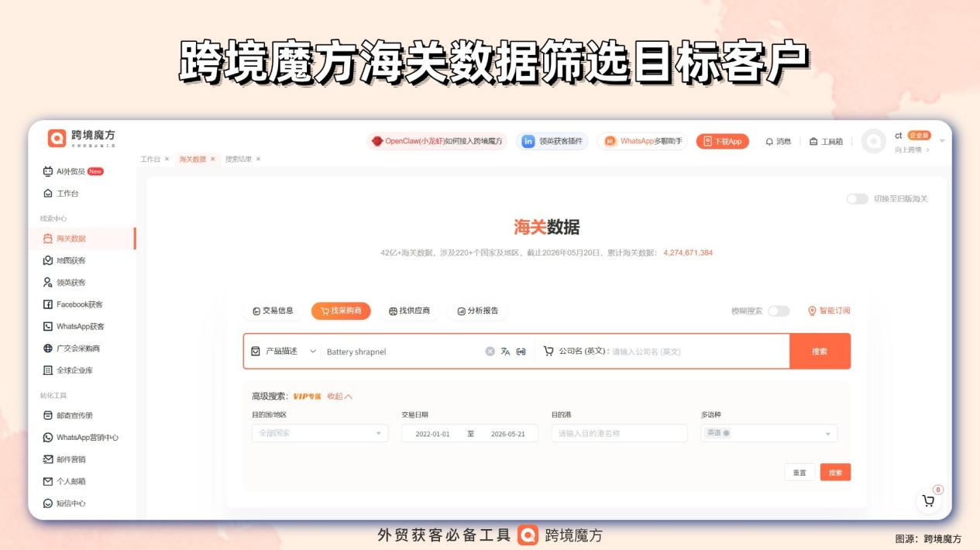Open 全球企业库 building icon
This screenshot has height=550, width=980.
(x=48, y=370)
